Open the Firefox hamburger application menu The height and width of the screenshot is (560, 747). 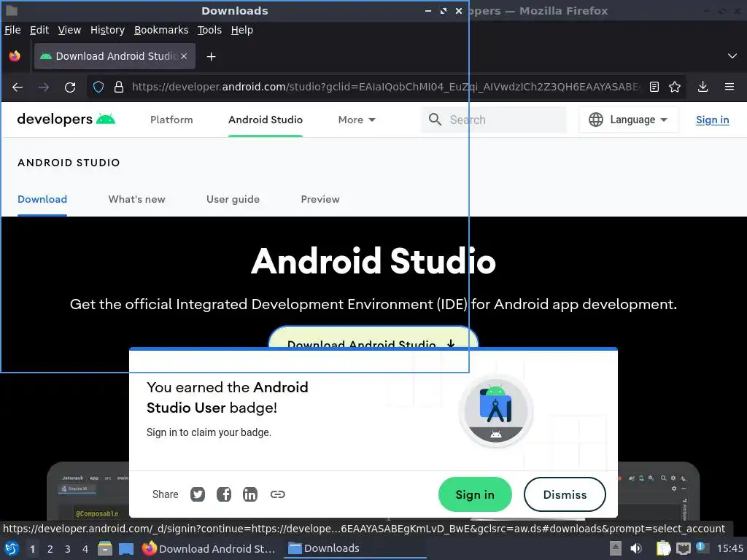[729, 87]
